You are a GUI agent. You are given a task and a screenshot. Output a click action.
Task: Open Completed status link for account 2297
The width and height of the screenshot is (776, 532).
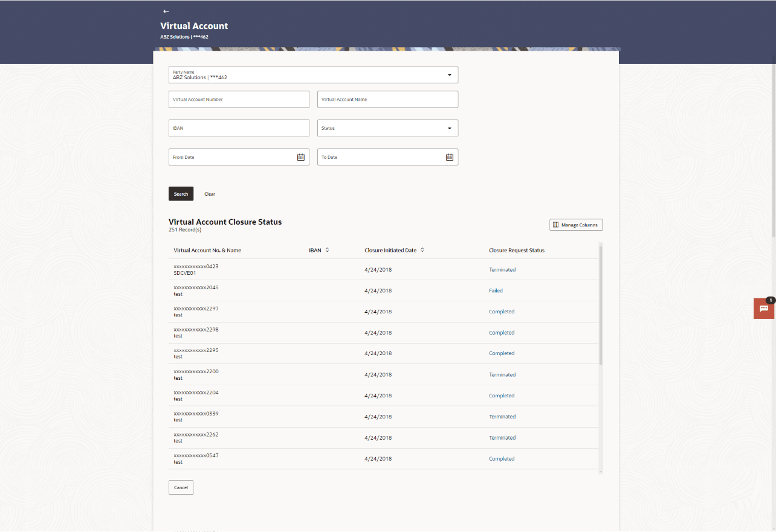pyautogui.click(x=502, y=311)
